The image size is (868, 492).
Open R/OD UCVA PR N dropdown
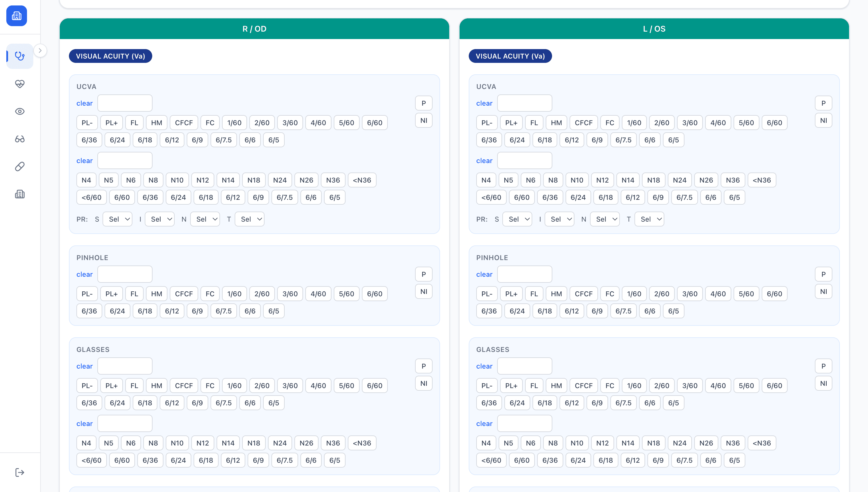pos(205,219)
